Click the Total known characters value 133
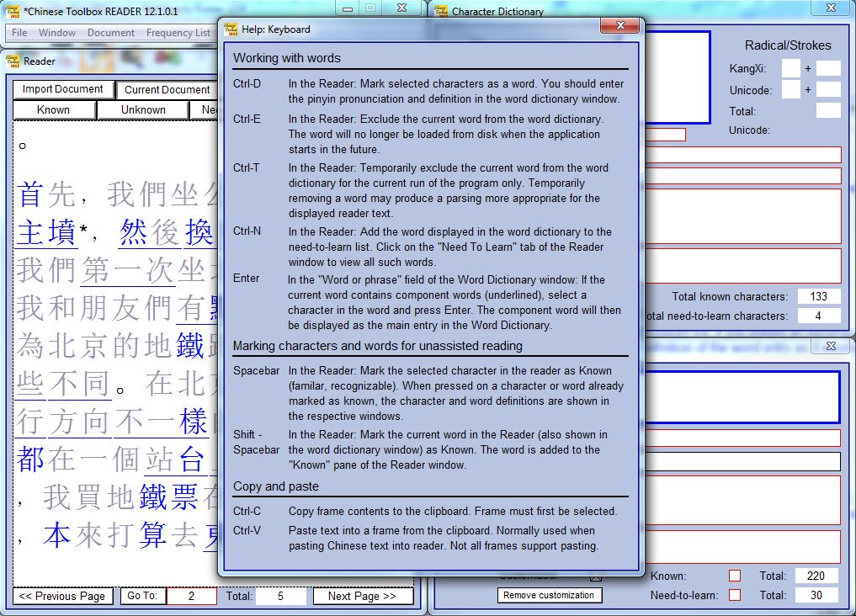 [819, 296]
